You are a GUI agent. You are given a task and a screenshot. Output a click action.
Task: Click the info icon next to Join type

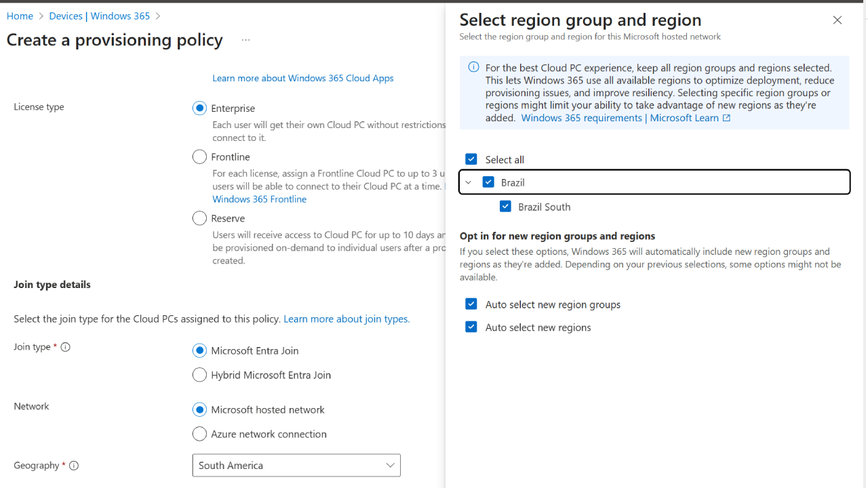tap(66, 347)
